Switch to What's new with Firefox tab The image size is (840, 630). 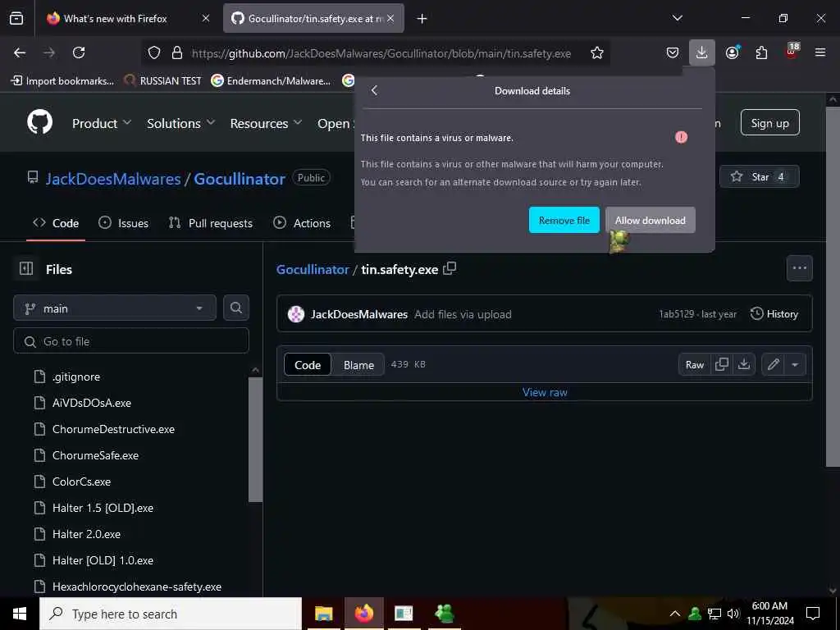tap(115, 18)
